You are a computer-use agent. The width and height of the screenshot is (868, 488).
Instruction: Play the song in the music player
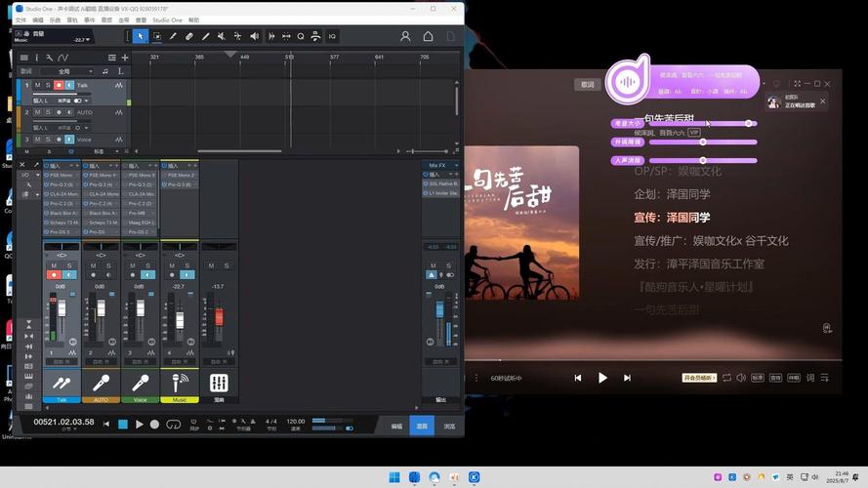(x=602, y=378)
